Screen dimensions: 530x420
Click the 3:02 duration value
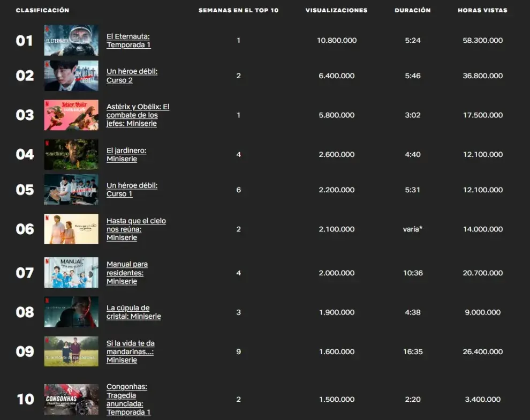[x=413, y=115]
